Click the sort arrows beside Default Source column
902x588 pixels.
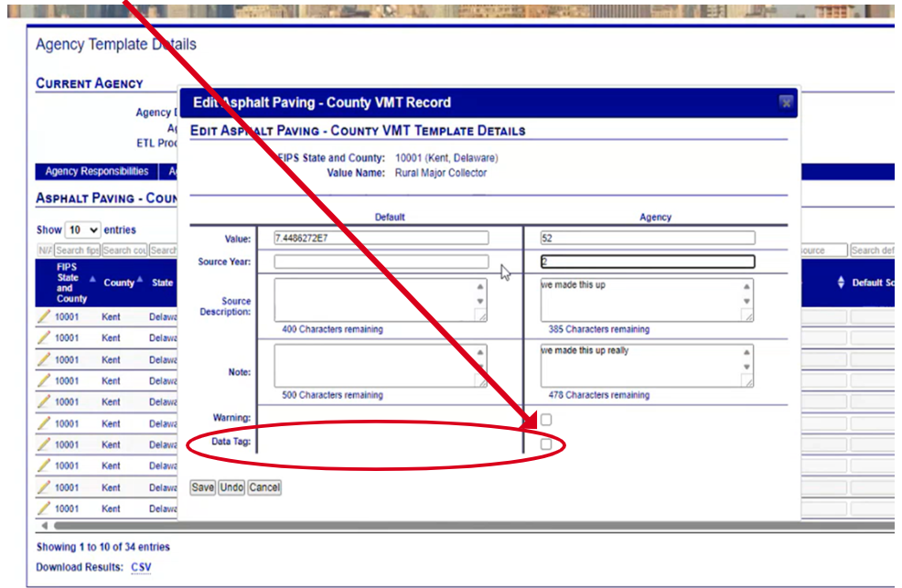tap(841, 283)
